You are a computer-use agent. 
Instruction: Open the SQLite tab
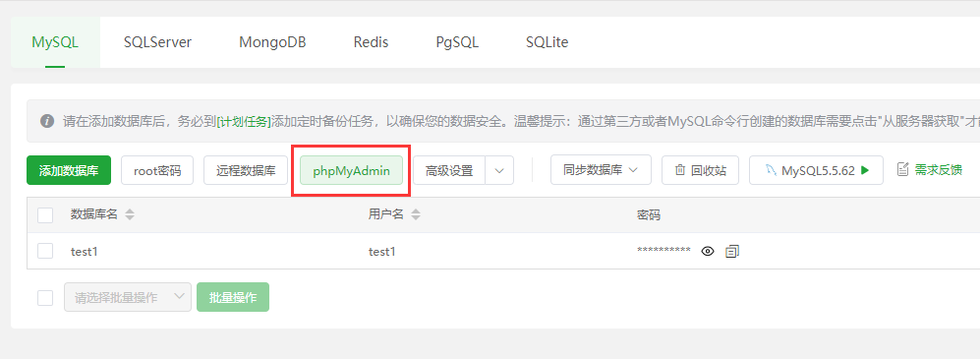coord(547,42)
